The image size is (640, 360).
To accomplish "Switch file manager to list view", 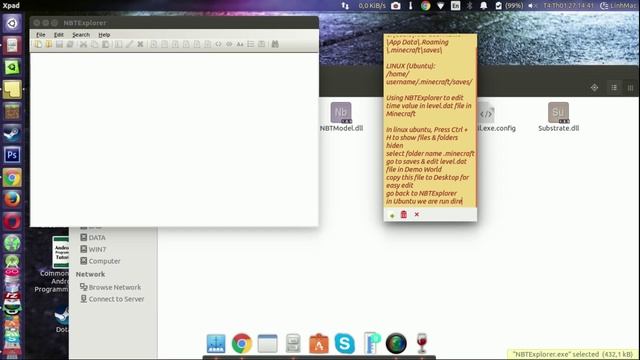I will coord(614,88).
